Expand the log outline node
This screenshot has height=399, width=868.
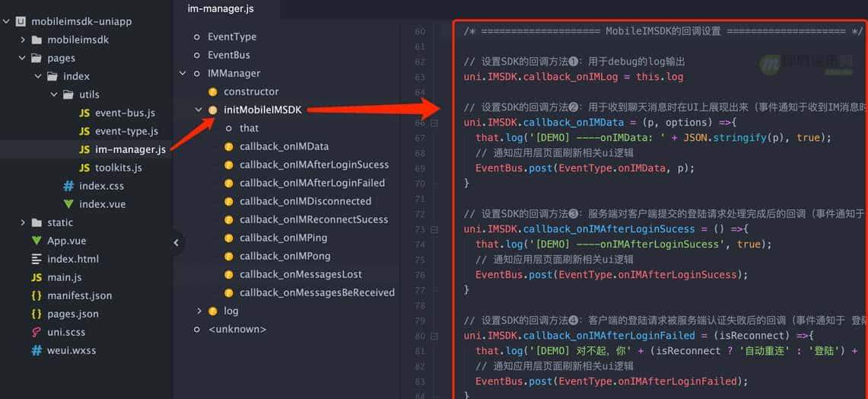pyautogui.click(x=199, y=311)
